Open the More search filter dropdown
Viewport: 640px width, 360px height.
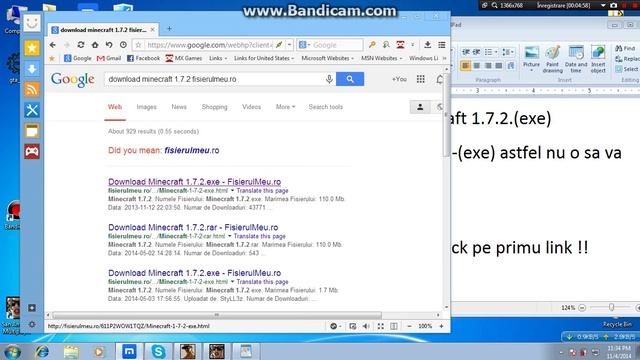285,107
